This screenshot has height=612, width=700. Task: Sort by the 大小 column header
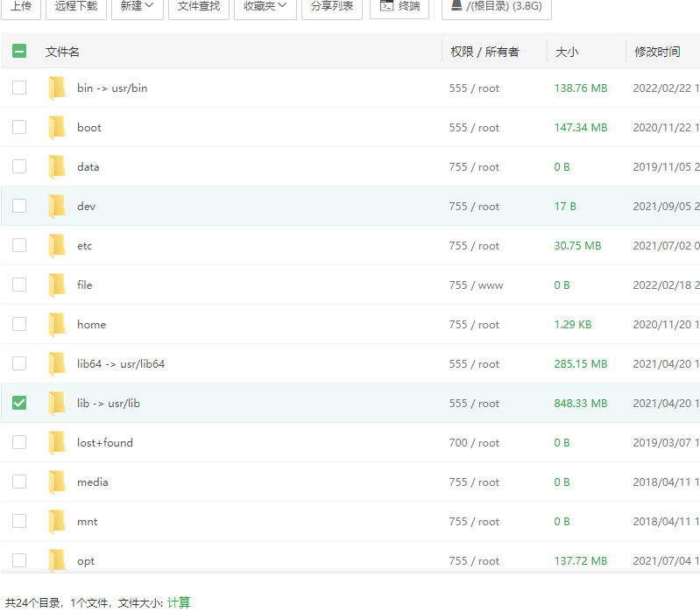tap(567, 52)
